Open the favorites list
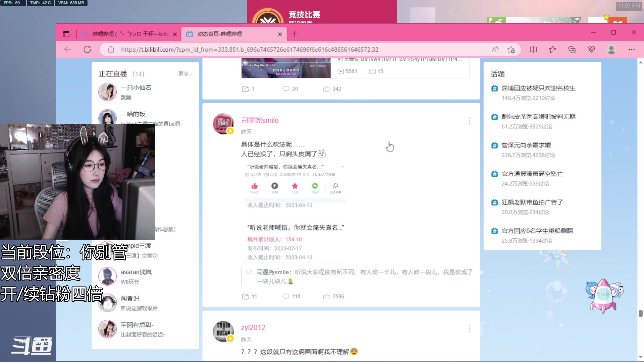Image resolution: width=644 pixels, height=362 pixels. click(553, 50)
